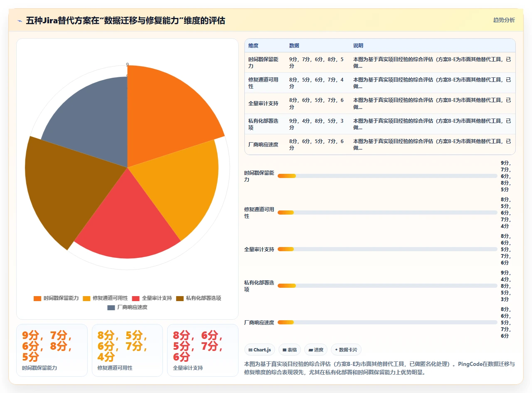Click the 私有化部署选项 progress bar
Viewport: 532px width, 393px height.
387,286
